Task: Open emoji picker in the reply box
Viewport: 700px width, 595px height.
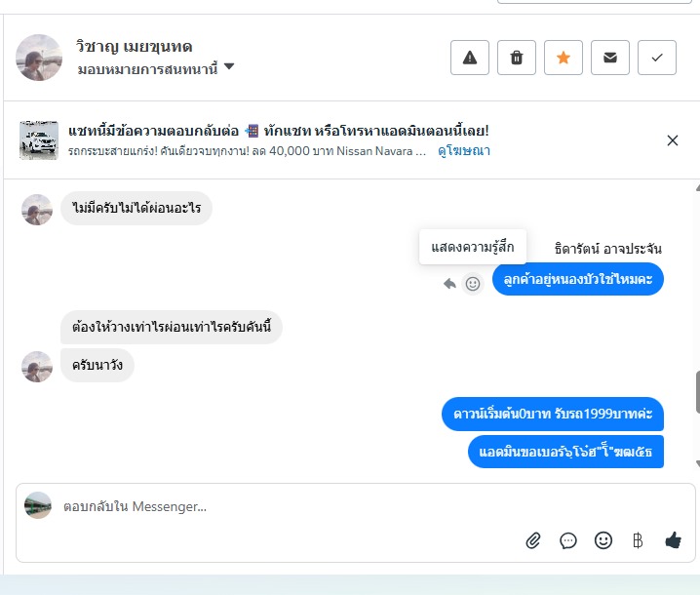Action: (603, 539)
